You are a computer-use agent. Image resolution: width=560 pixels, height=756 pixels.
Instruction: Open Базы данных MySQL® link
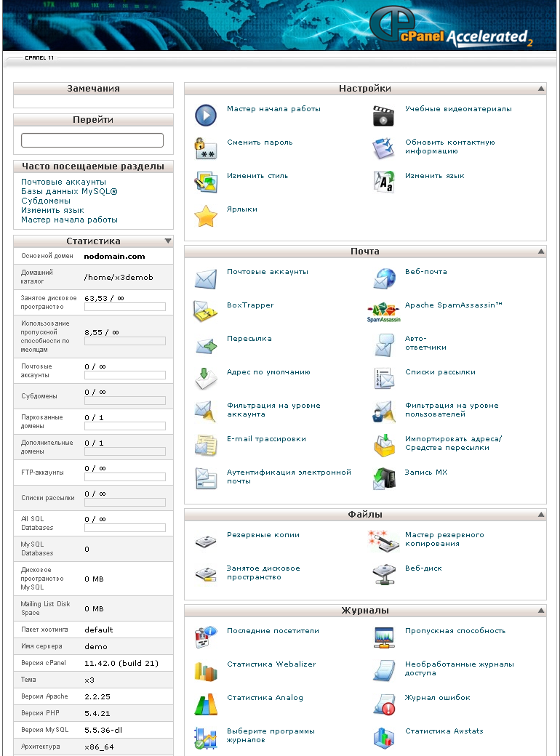pos(70,191)
